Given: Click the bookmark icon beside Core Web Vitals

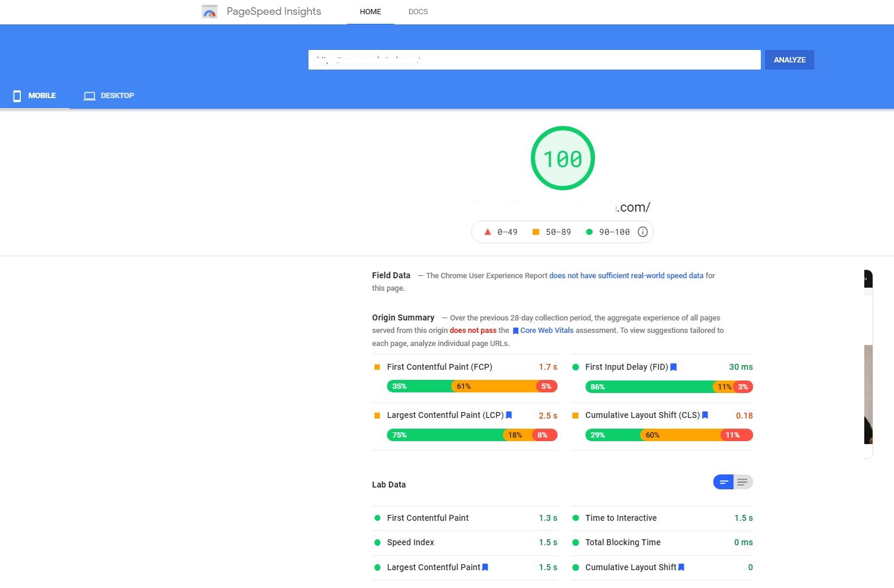Looking at the screenshot, I should 515,331.
